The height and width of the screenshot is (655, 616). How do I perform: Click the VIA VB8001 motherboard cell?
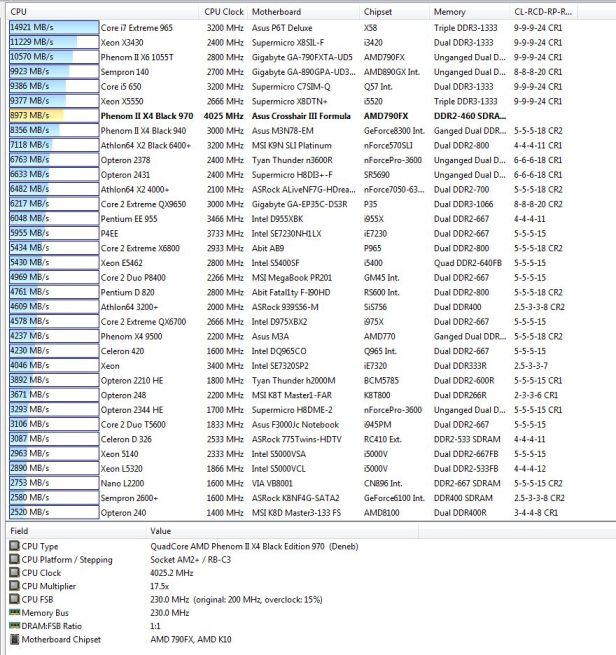coord(272,483)
